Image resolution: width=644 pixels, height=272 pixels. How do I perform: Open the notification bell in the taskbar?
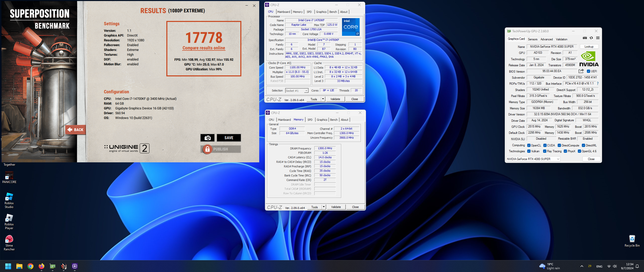[637, 266]
